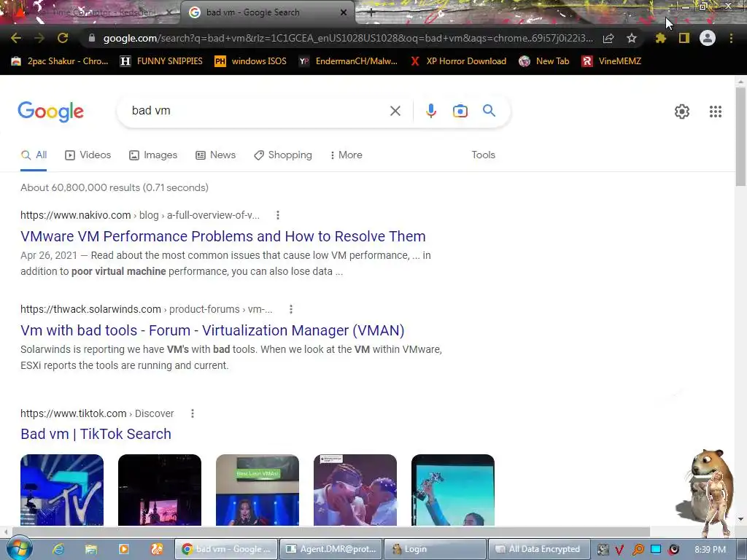Screen dimensions: 747x560
Task: Launch Internet Explorer from taskbar
Action: click(58, 549)
